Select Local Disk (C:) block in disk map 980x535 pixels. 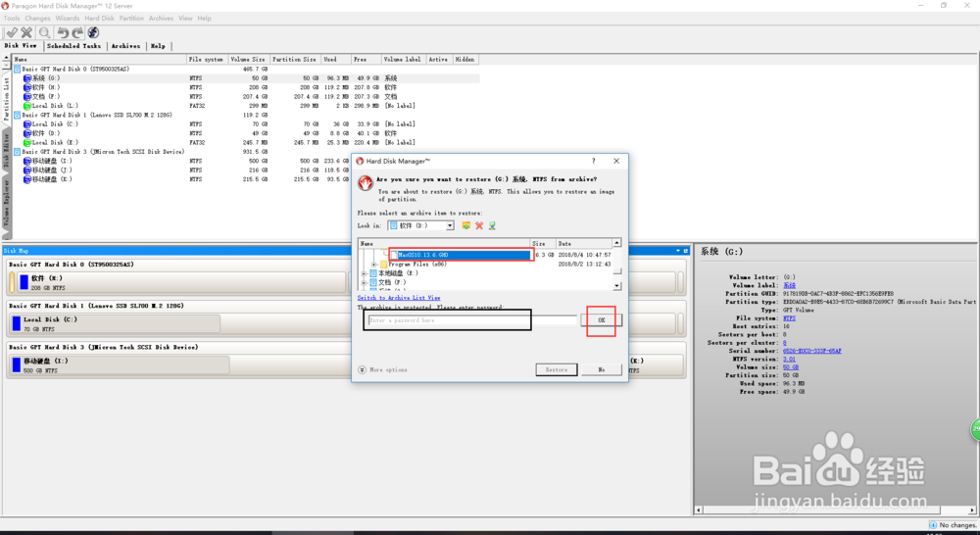[x=115, y=323]
